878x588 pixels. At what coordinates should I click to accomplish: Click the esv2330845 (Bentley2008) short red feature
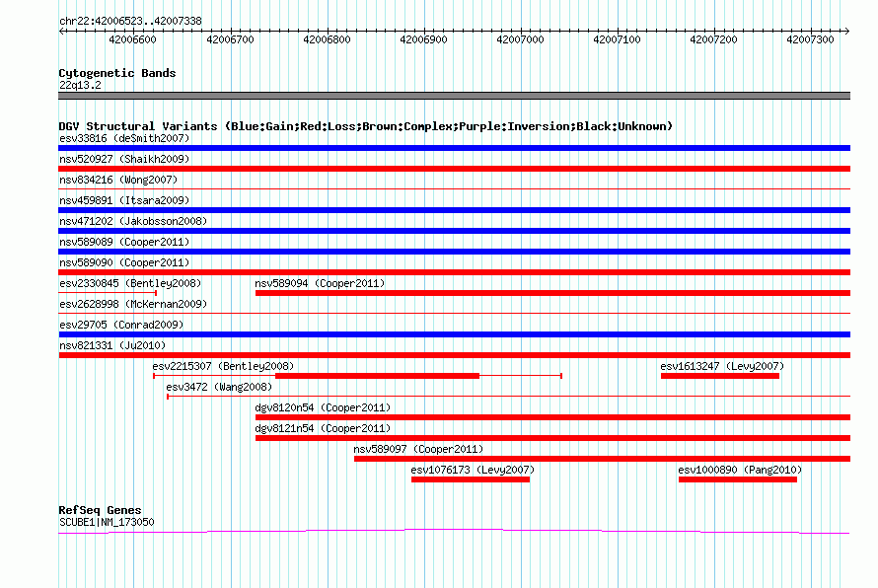point(108,292)
